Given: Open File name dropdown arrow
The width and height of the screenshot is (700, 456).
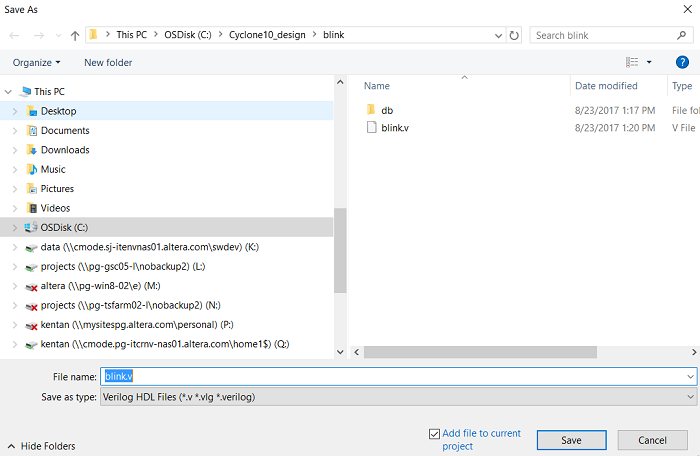Looking at the screenshot, I should pos(691,377).
